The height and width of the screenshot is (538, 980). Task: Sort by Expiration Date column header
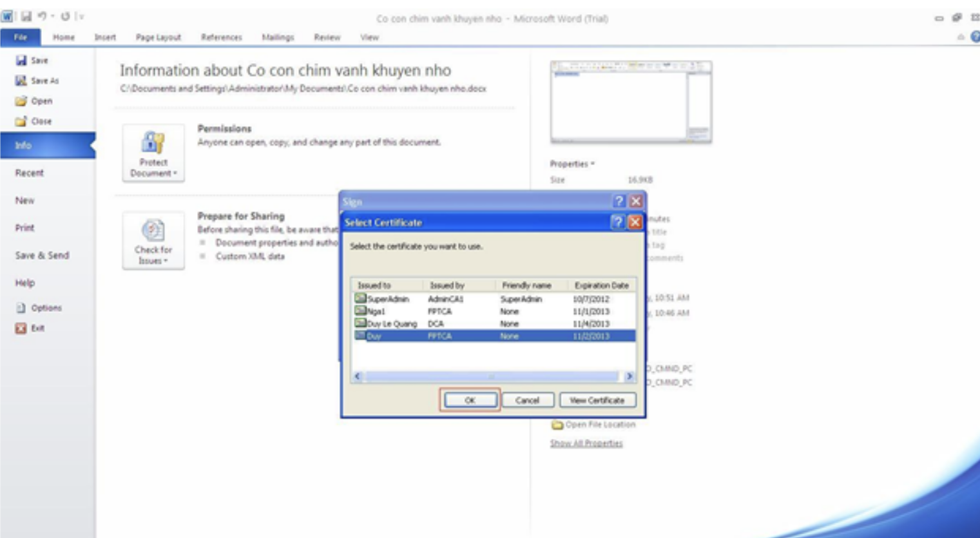(602, 285)
